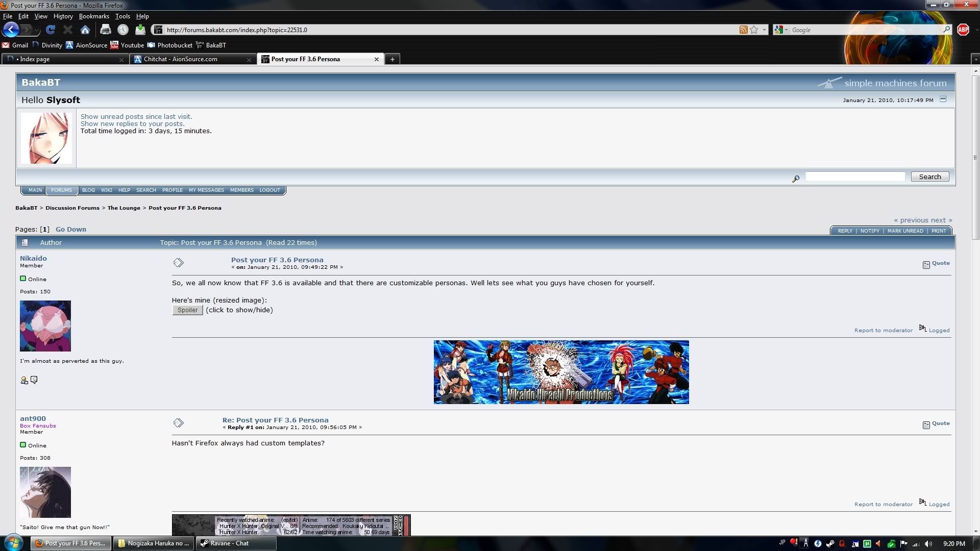The image size is (980, 551).
Task: Go to the Home page icon
Action: click(x=85, y=30)
